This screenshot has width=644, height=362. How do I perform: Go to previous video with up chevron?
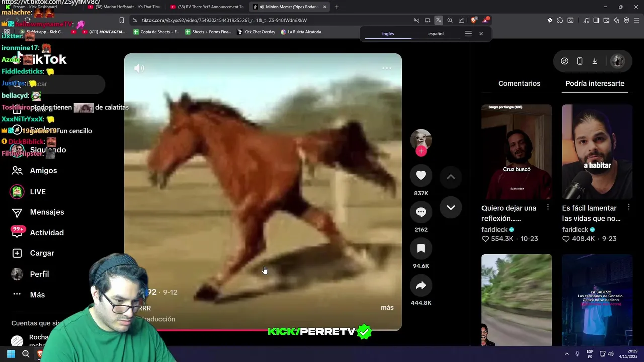(451, 177)
